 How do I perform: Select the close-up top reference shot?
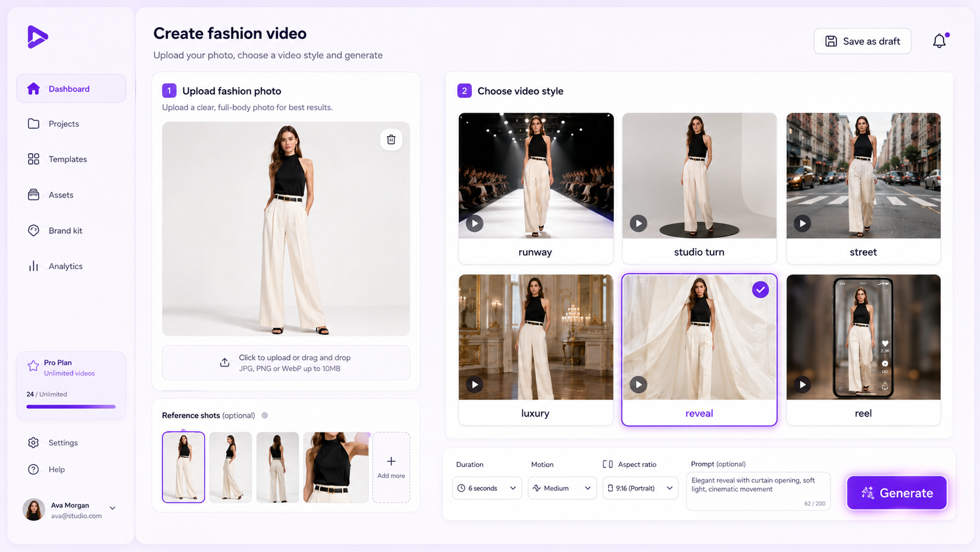336,468
